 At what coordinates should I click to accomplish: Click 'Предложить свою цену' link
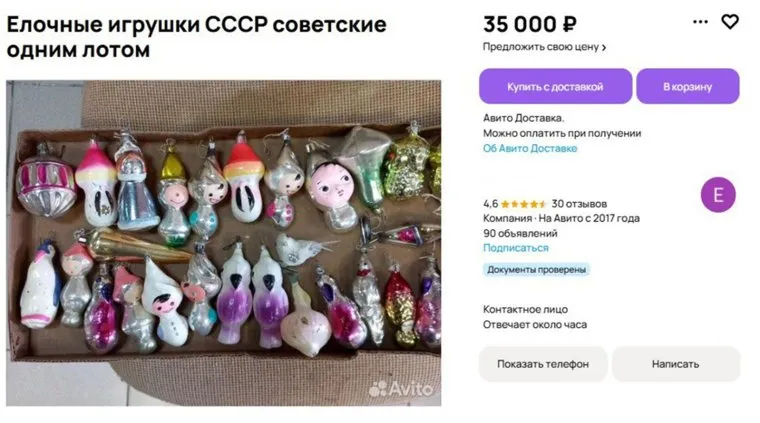click(544, 47)
